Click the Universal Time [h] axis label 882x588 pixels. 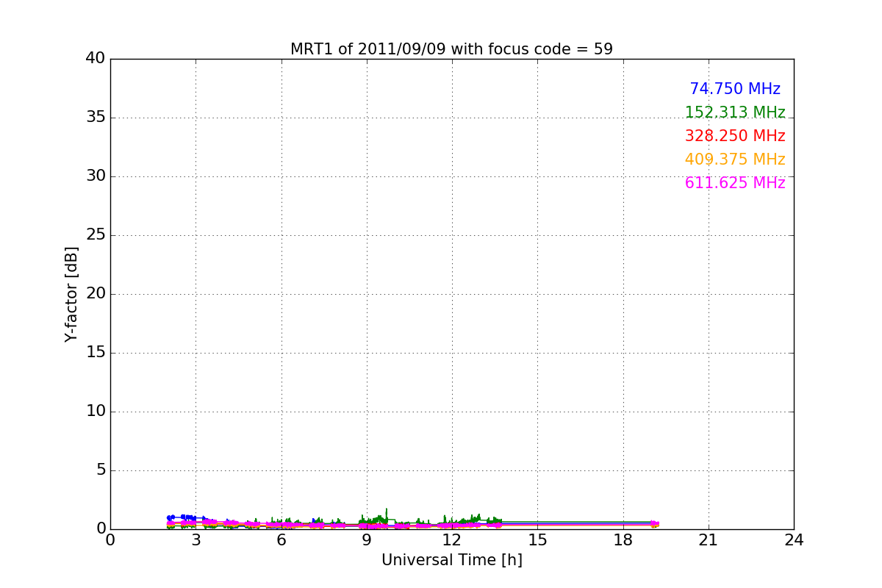click(452, 560)
